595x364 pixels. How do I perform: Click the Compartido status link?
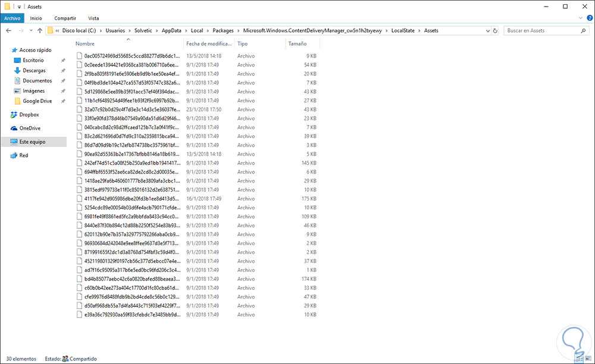coord(83,359)
